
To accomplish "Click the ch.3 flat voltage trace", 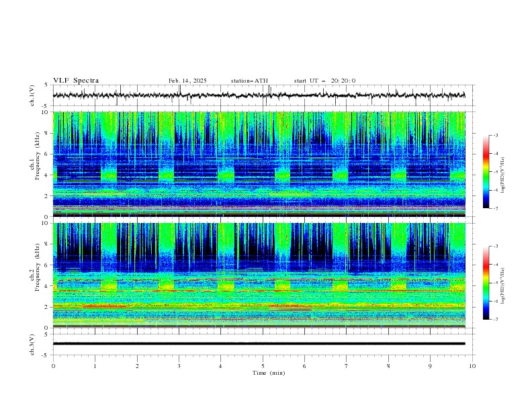I will [x=259, y=344].
